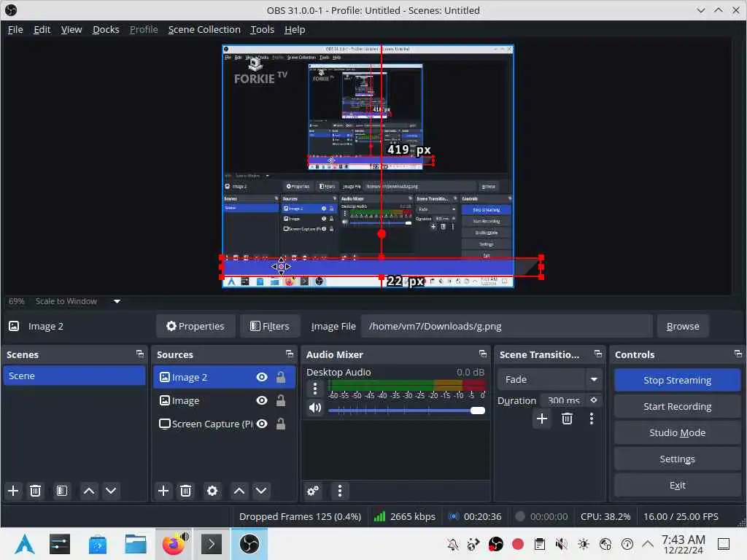The width and height of the screenshot is (747, 560).
Task: Add a scene transition with the plus
Action: 542,419
